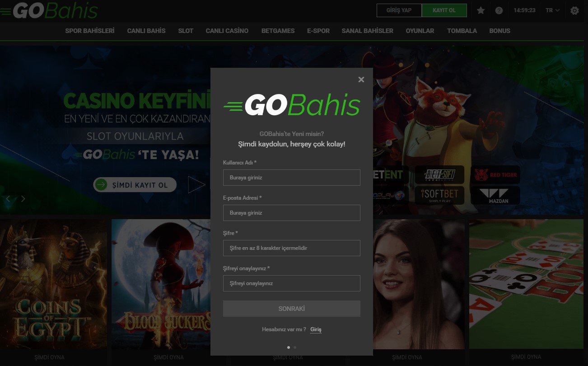The image size is (588, 366).
Task: Select the first step dot in popup
Action: coord(289,347)
